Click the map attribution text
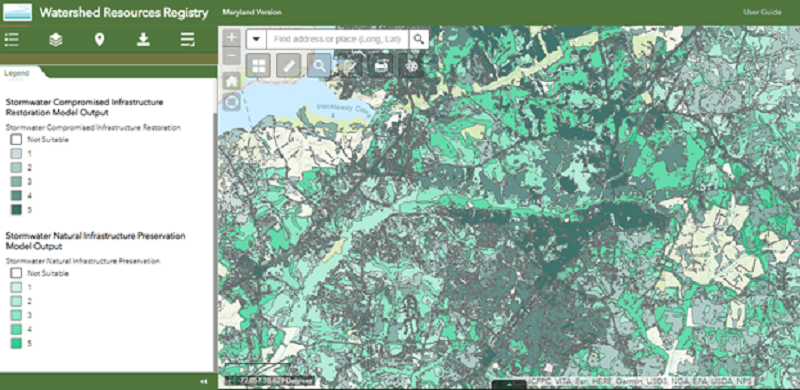Viewport: 800px width, 390px height. tap(639, 381)
